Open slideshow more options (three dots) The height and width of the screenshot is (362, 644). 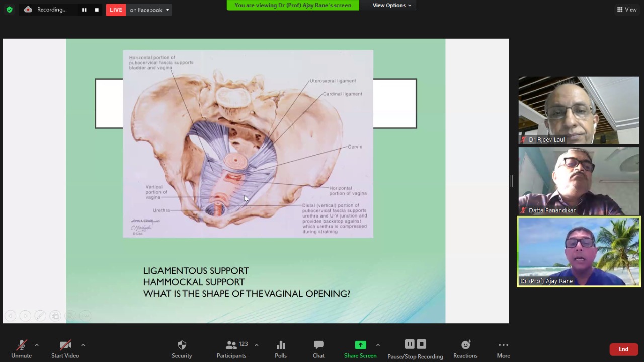pyautogui.click(x=86, y=316)
